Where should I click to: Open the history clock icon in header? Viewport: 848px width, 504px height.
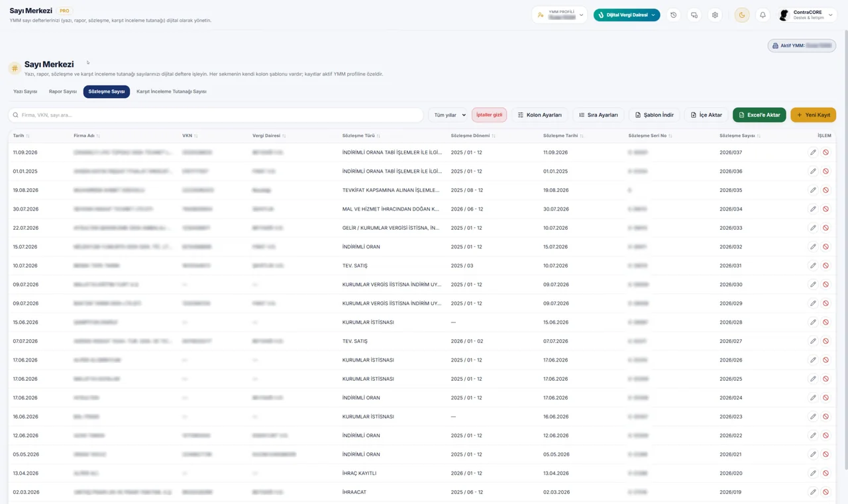tap(674, 15)
